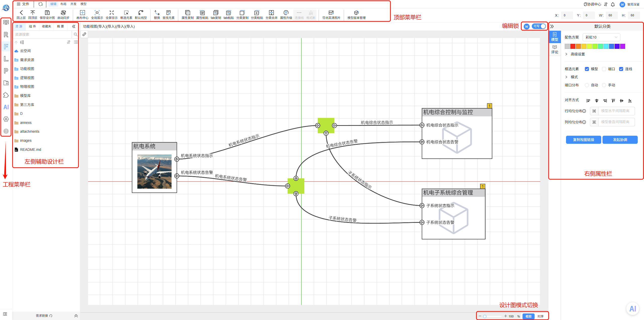Click the 回顶层 go-to-top icon
644x320 pixels.
33,13
